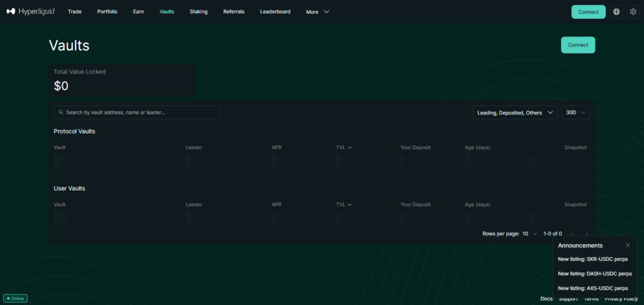Go to next page arrow
Image resolution: width=644 pixels, height=305 pixels.
pos(587,233)
